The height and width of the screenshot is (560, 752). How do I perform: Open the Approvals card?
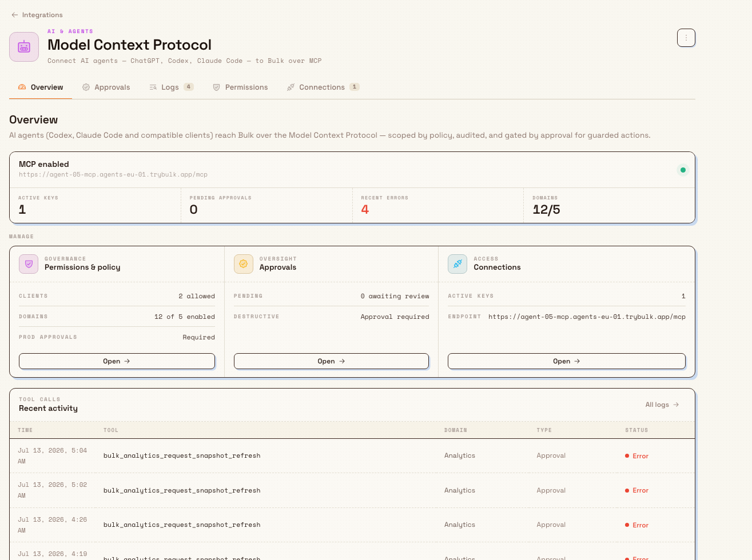coord(331,361)
